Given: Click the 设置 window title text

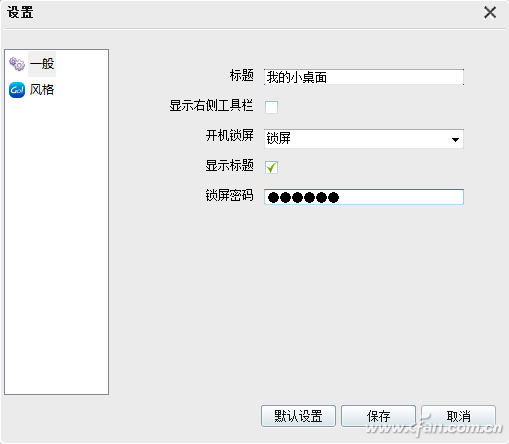Looking at the screenshot, I should click(x=20, y=13).
